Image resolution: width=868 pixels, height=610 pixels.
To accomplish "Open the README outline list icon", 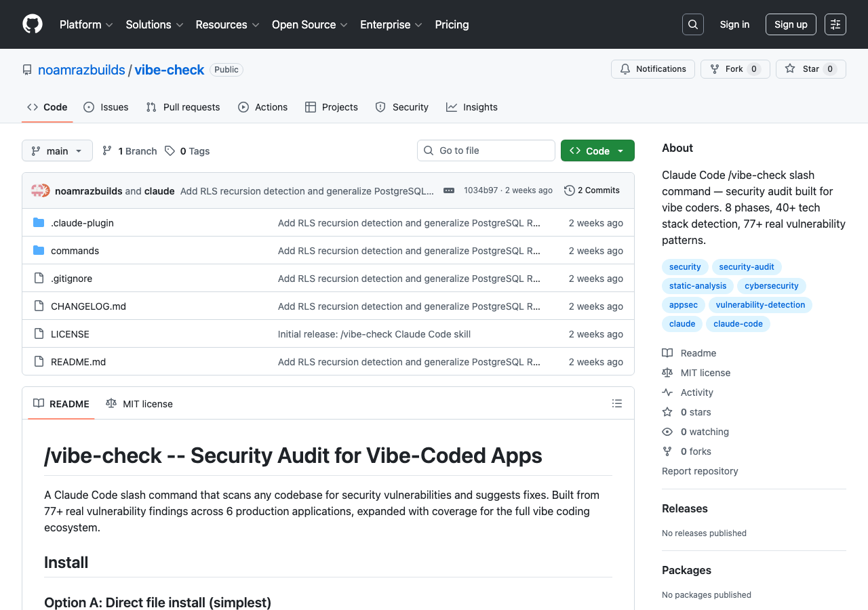I will [x=616, y=403].
